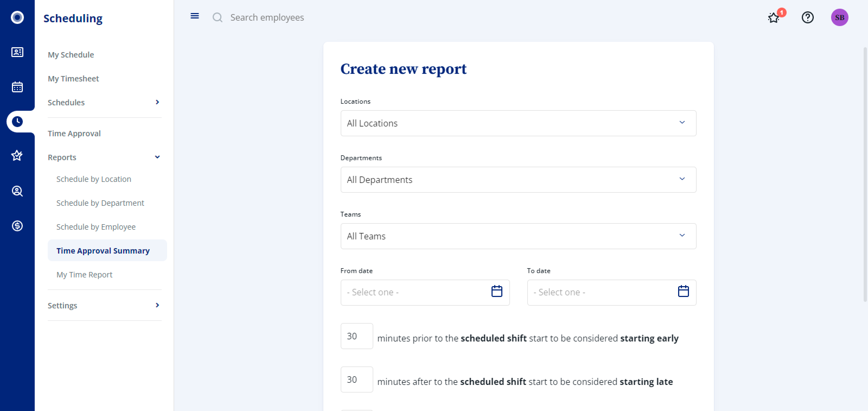Open Schedule by Employee report
This screenshot has height=411, width=868.
[96, 227]
